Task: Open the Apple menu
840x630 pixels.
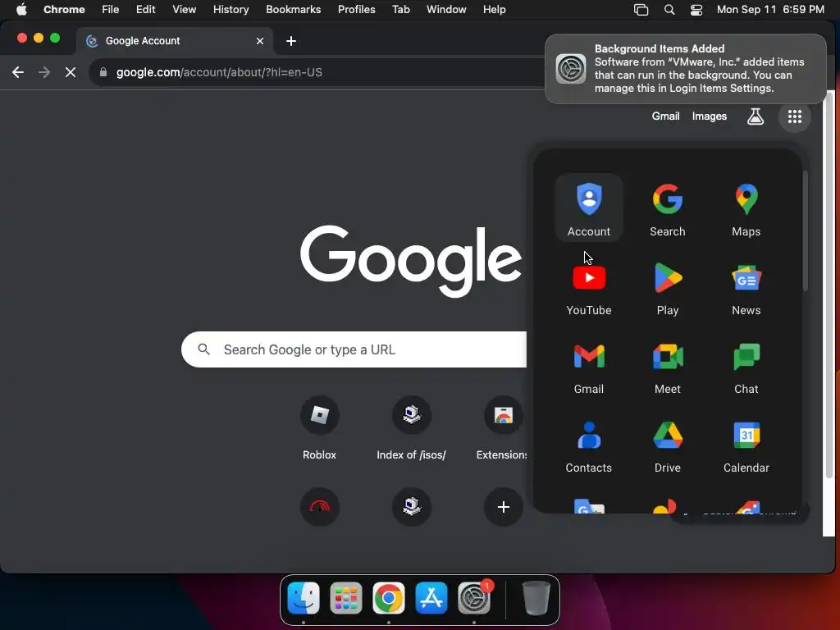Action: (21, 10)
